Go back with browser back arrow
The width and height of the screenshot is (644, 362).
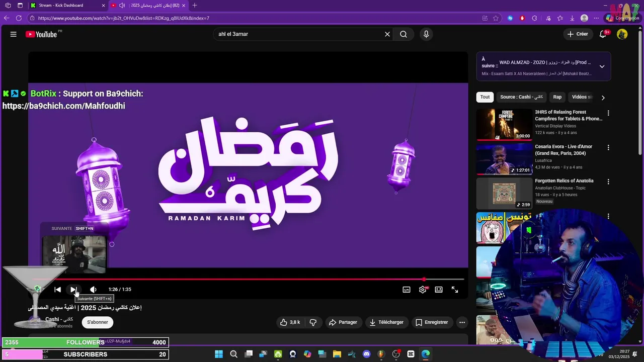7,18
